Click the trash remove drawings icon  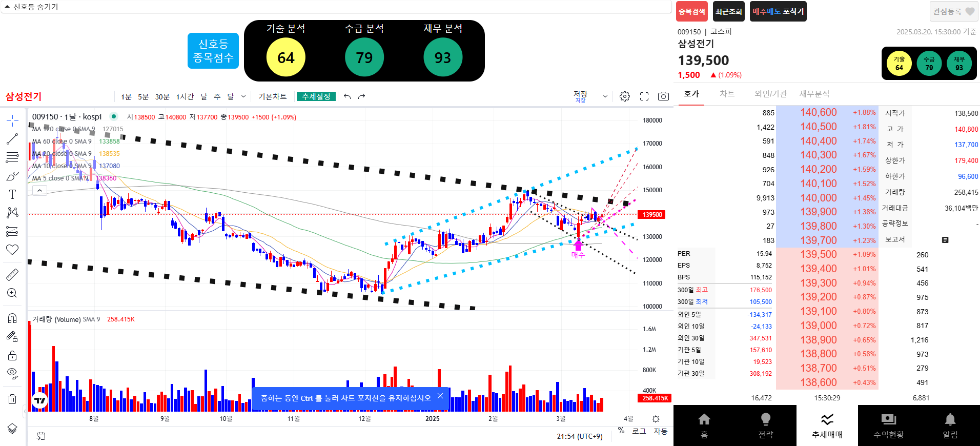12,399
